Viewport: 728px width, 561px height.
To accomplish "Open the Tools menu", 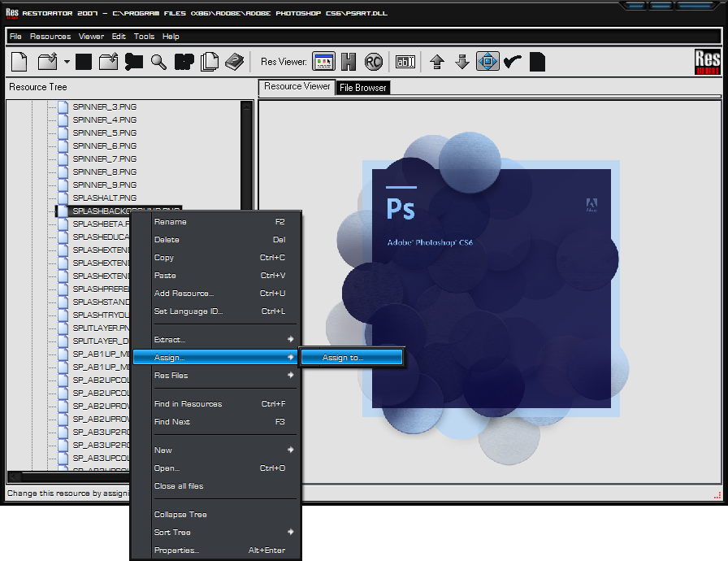I will pyautogui.click(x=144, y=37).
